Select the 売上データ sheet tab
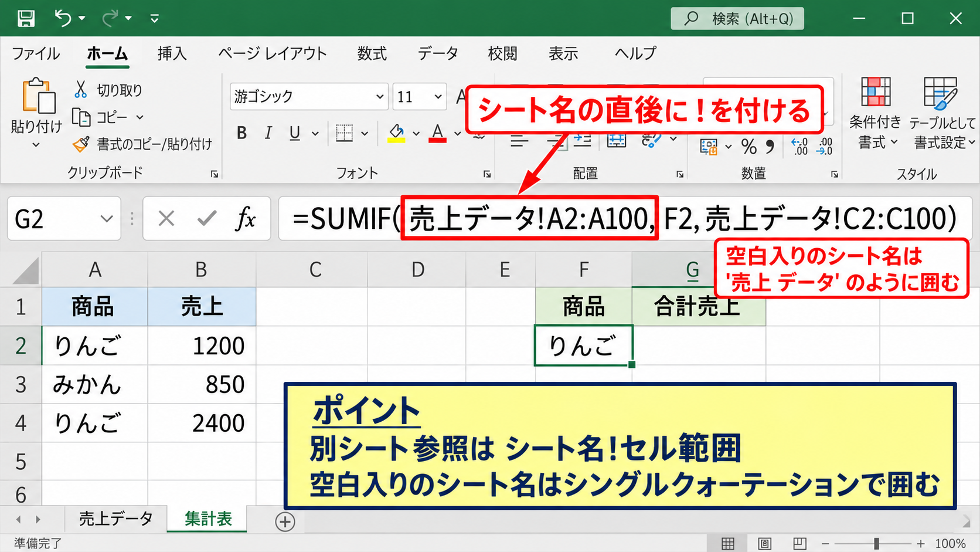The width and height of the screenshot is (980, 552). point(116,519)
